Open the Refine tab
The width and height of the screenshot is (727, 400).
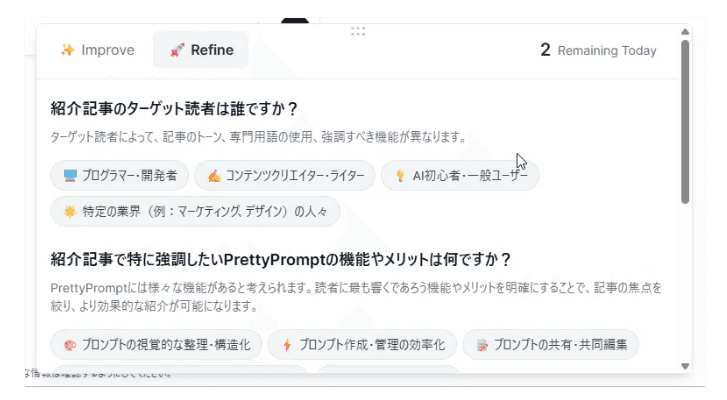pyautogui.click(x=201, y=50)
